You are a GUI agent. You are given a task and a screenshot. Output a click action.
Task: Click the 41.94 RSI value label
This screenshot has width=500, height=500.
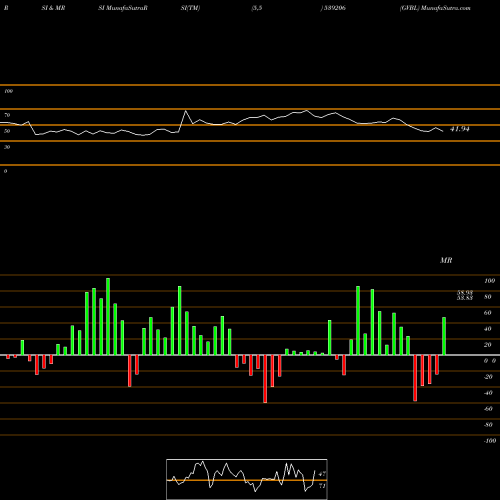click(460, 129)
